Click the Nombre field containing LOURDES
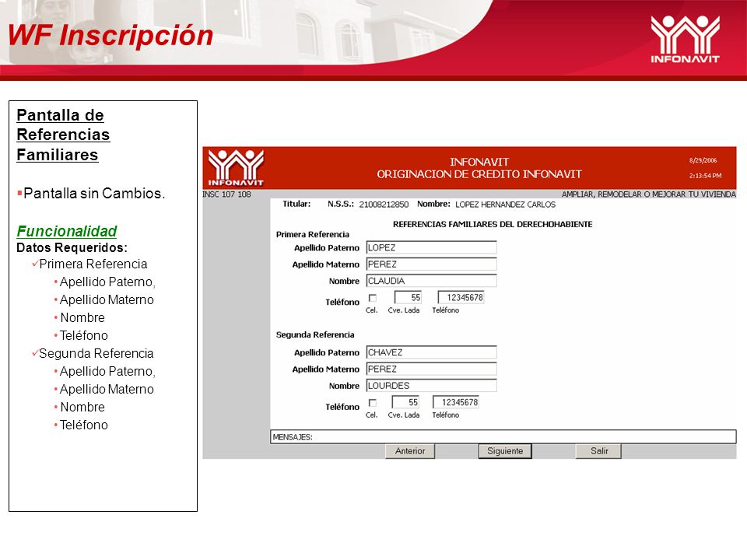 click(x=432, y=386)
